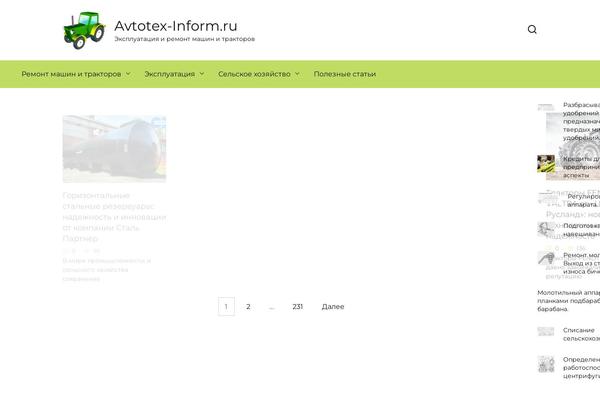Image resolution: width=600 pixels, height=400 pixels.
Task: Open the Сельское хозяйство menu item
Action: pos(254,74)
